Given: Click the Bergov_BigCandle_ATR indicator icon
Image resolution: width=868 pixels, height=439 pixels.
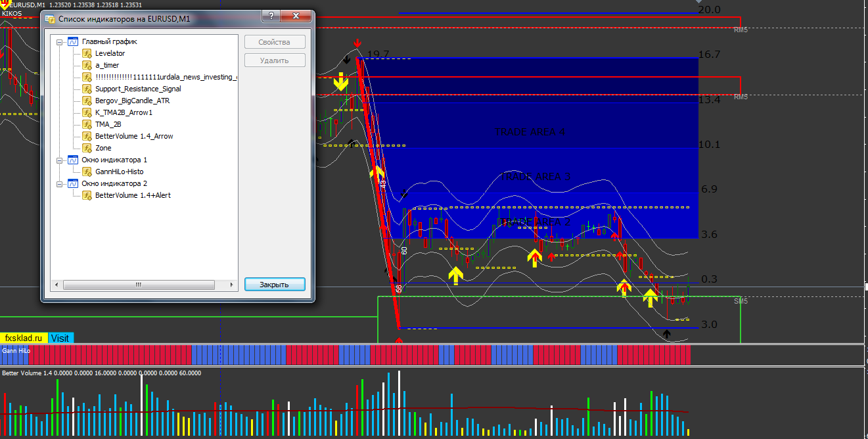Looking at the screenshot, I should 86,101.
